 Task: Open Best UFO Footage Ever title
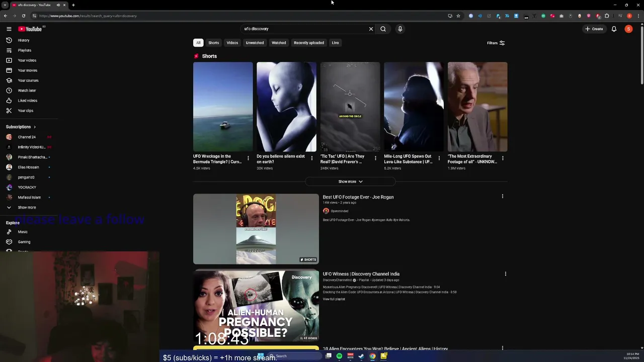tap(358, 197)
